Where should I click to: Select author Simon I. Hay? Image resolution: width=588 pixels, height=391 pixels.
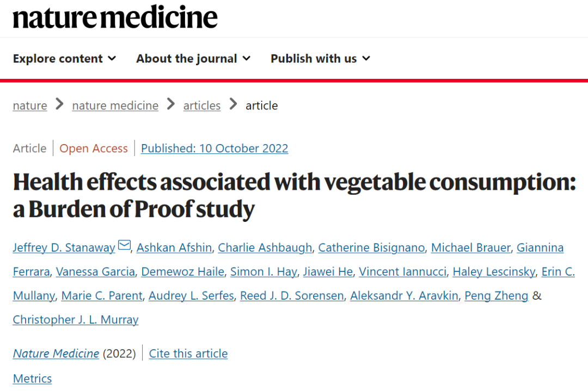tap(264, 272)
